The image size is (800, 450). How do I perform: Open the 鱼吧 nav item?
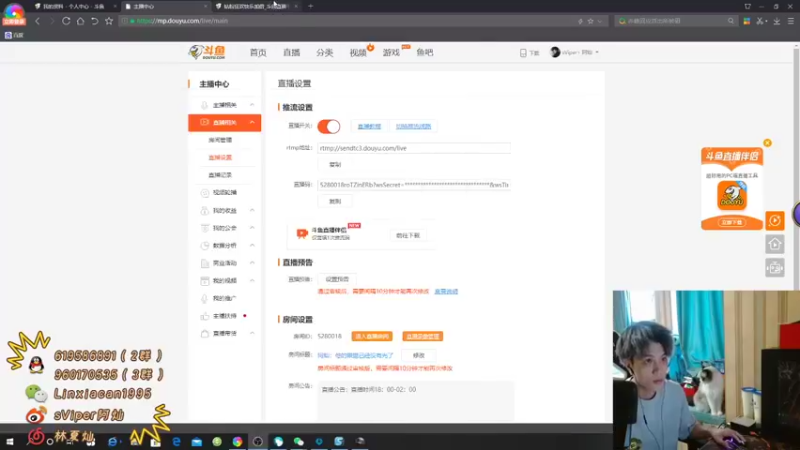point(424,53)
